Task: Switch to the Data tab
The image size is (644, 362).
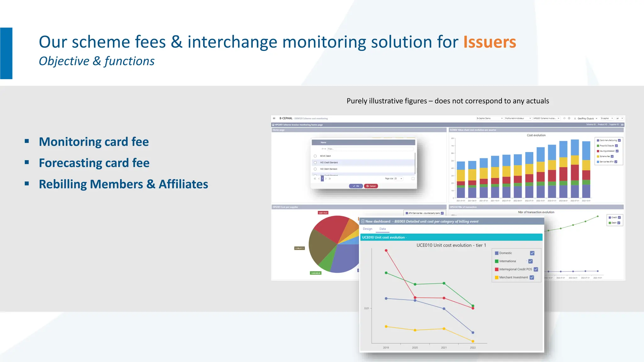Action: [382, 229]
